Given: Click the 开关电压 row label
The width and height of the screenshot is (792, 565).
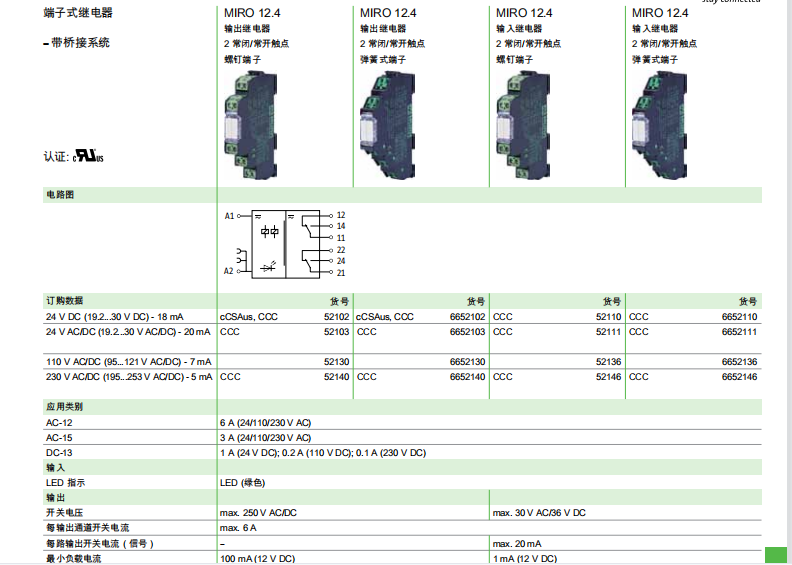Looking at the screenshot, I should [x=65, y=512].
